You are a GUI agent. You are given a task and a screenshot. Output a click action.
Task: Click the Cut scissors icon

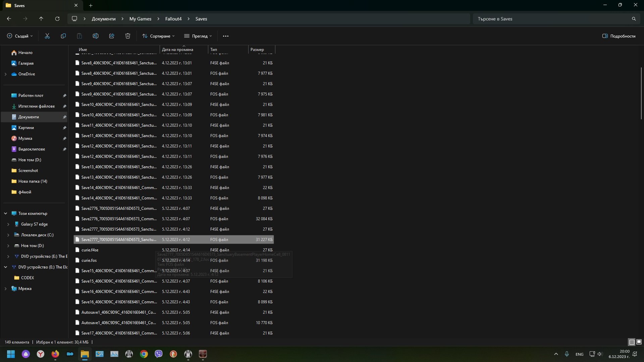[x=47, y=36]
